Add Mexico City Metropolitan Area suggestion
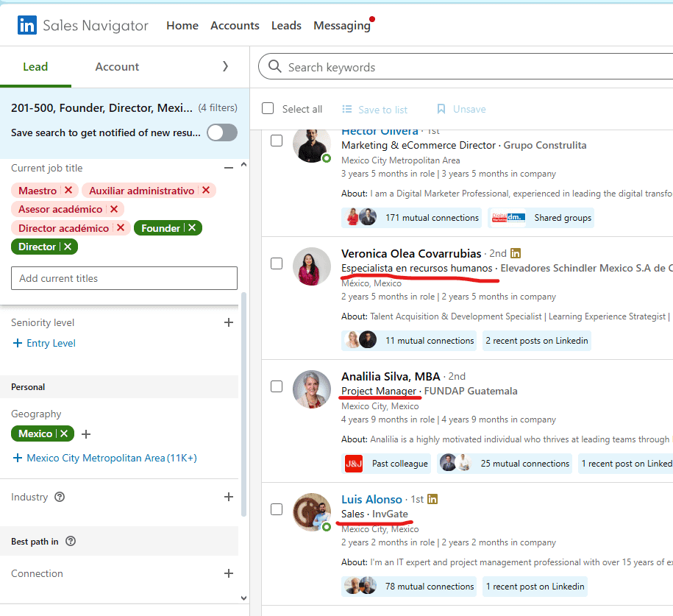The image size is (673, 616). (x=104, y=458)
